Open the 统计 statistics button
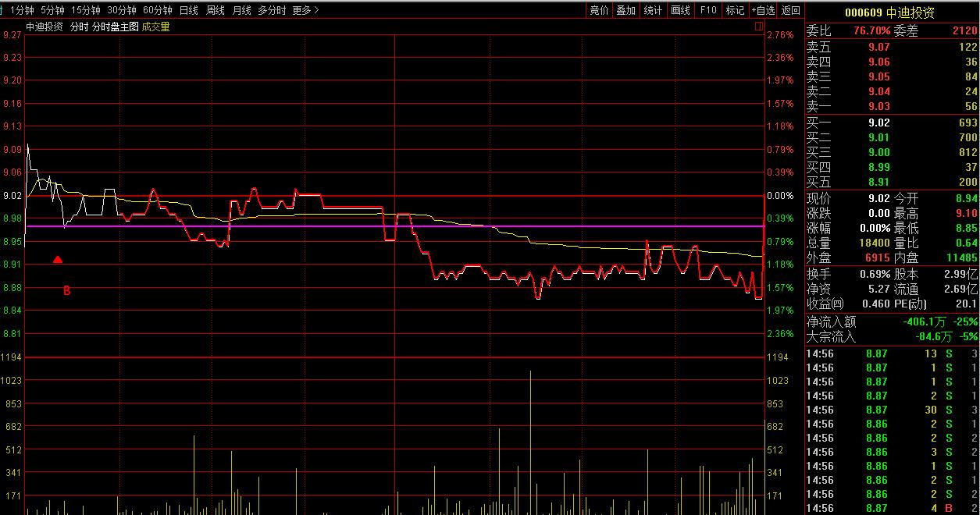 (653, 10)
